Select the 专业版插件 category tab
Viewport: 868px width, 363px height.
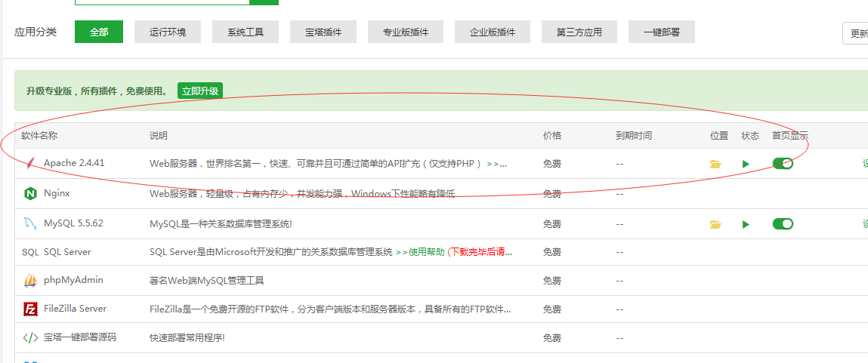(405, 32)
